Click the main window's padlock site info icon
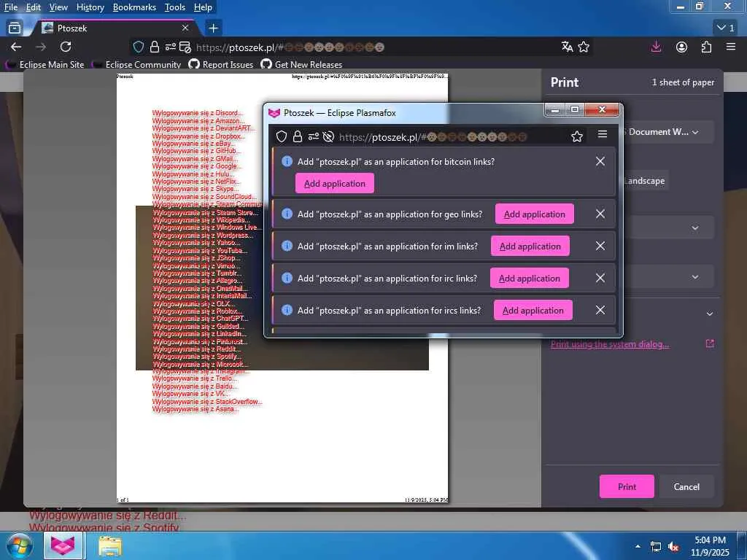The image size is (747, 560). [x=155, y=47]
